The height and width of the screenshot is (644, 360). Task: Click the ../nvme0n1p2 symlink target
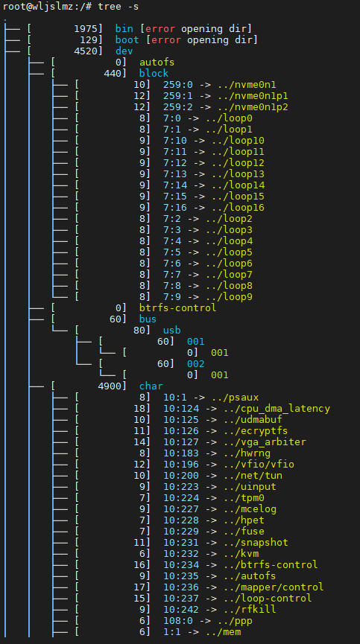click(x=253, y=106)
